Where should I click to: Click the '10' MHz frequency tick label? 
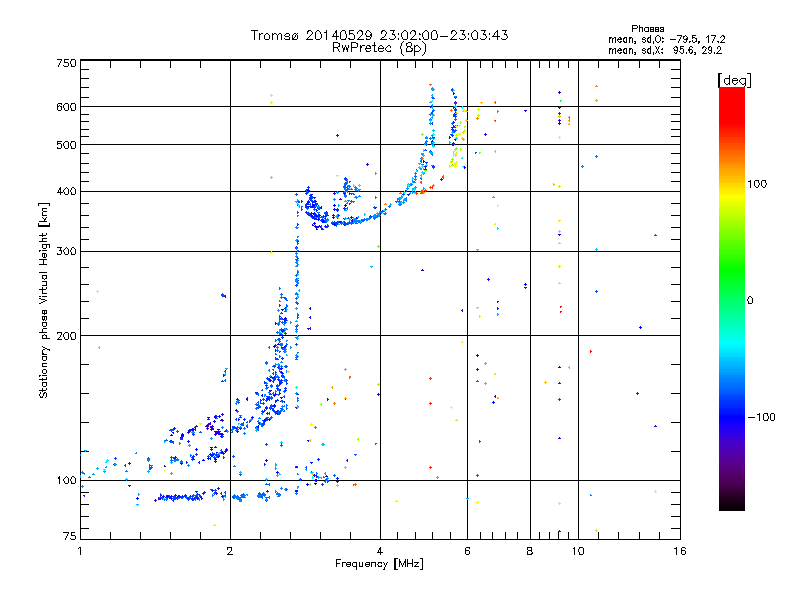coord(578,551)
